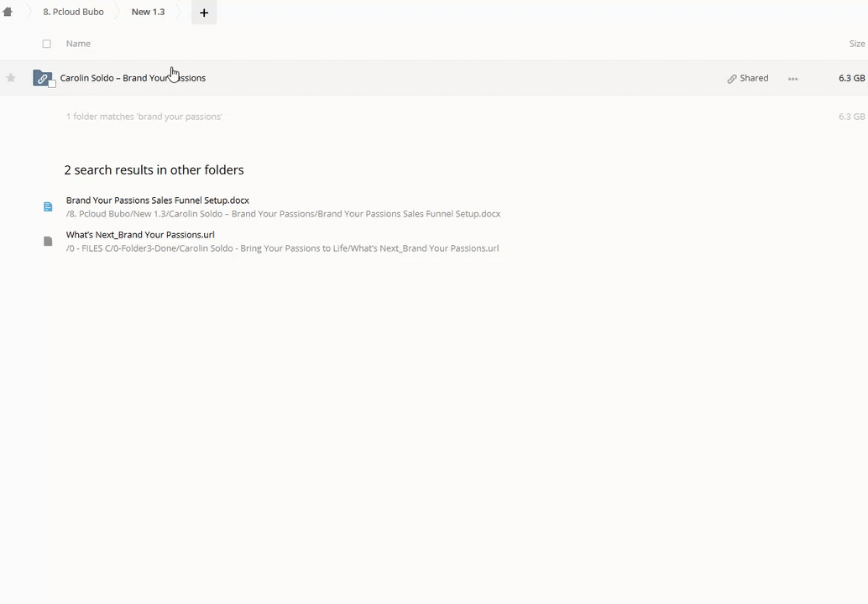This screenshot has height=604, width=868.
Task: Click the 6.3 GB folder size value
Action: tap(851, 78)
